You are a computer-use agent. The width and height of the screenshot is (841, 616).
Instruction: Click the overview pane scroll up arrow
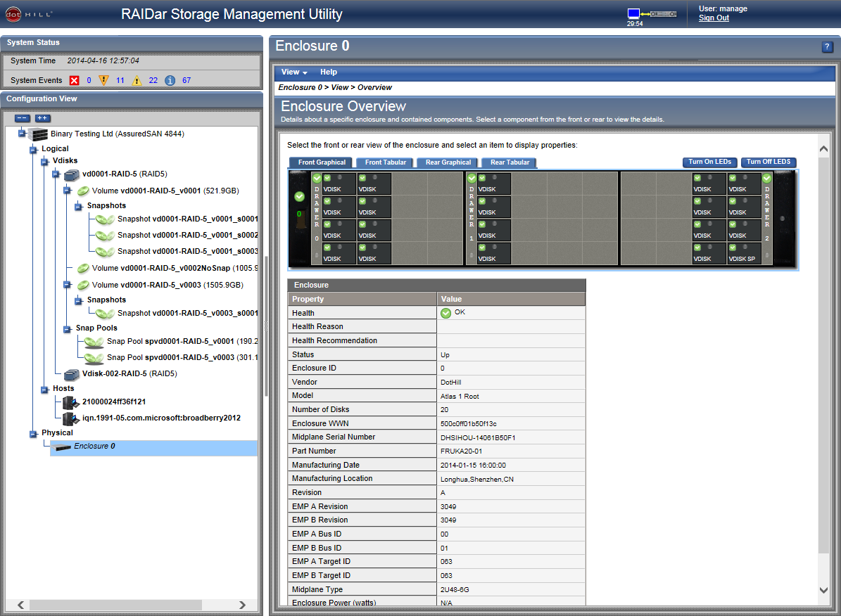click(823, 149)
